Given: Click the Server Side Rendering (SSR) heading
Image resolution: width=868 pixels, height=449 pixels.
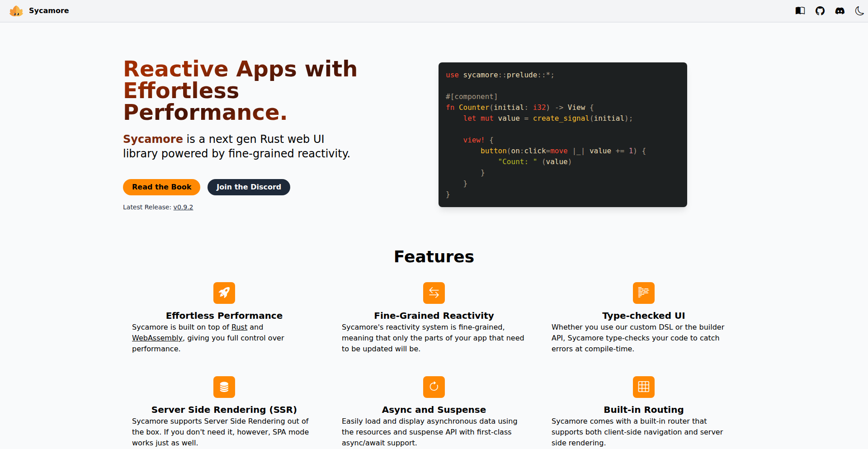Looking at the screenshot, I should pyautogui.click(x=224, y=410).
